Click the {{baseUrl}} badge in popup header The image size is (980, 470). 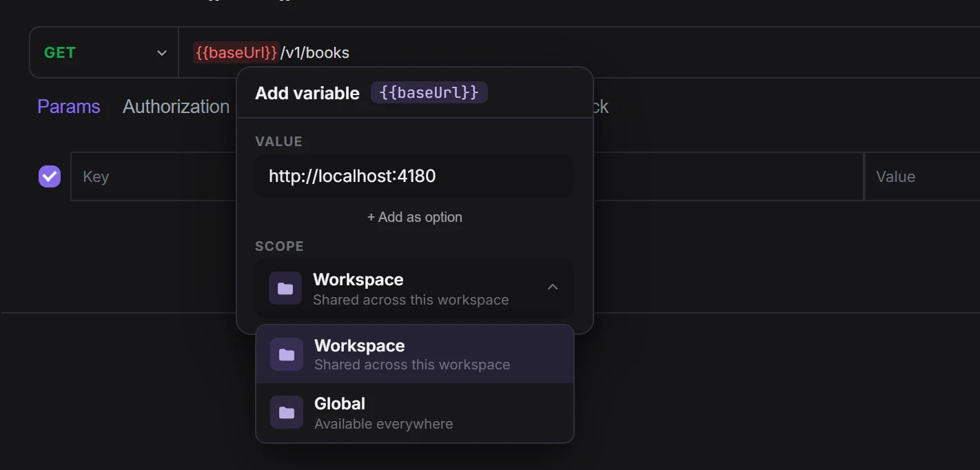pos(429,92)
